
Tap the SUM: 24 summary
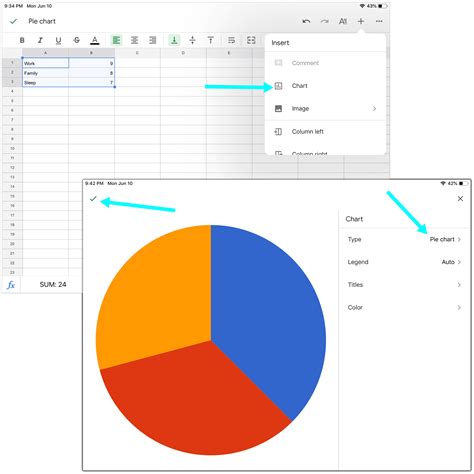pos(53,285)
